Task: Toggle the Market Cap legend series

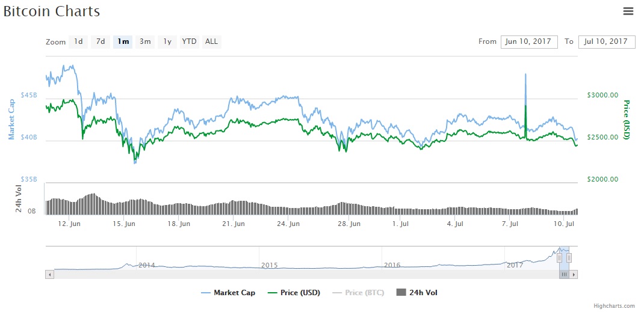Action: coord(228,293)
